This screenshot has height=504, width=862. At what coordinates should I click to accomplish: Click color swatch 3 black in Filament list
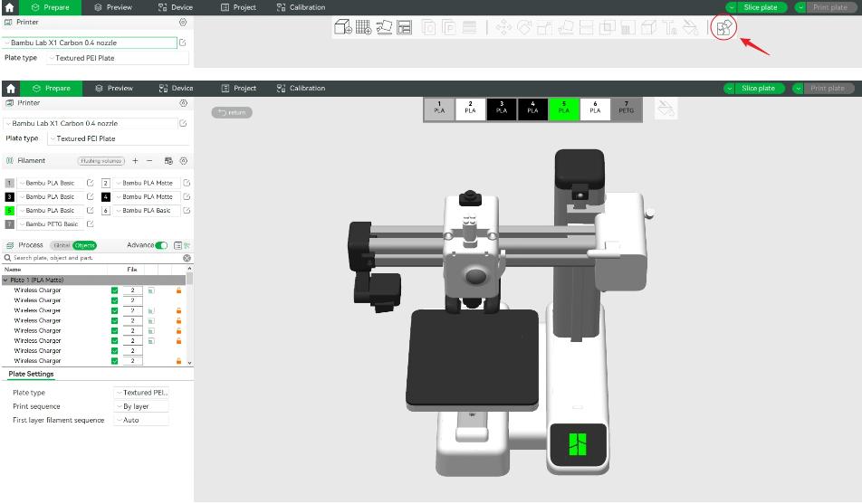tap(9, 196)
